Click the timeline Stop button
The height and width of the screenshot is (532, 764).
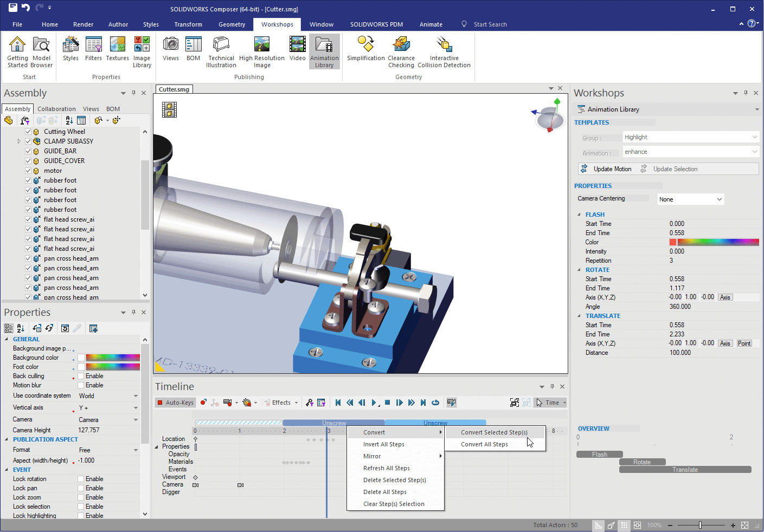(x=387, y=403)
